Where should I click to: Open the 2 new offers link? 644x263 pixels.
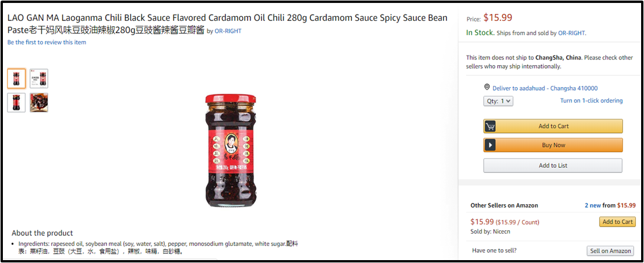pyautogui.click(x=593, y=205)
